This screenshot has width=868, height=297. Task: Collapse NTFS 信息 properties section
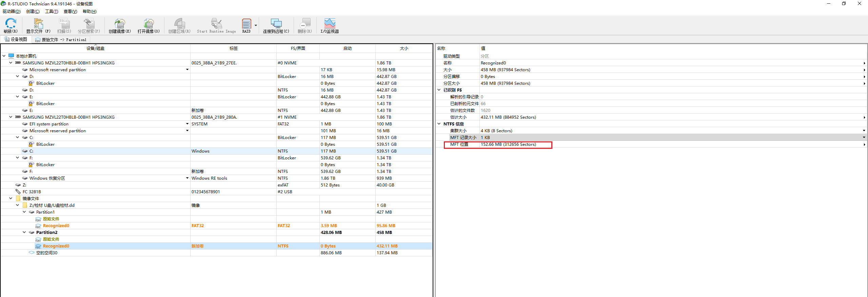tap(439, 124)
